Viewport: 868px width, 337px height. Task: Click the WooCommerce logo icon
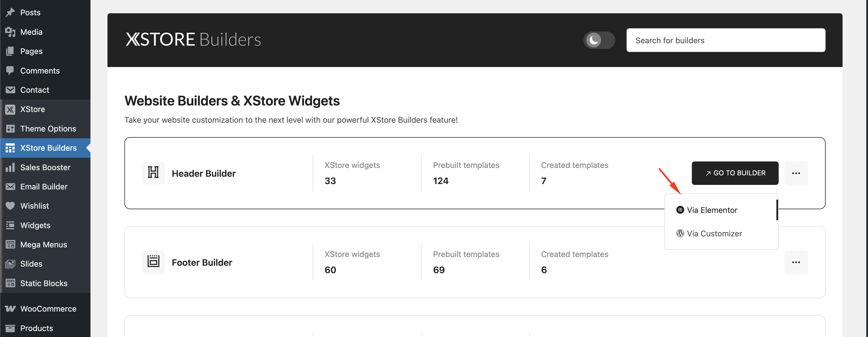click(10, 309)
